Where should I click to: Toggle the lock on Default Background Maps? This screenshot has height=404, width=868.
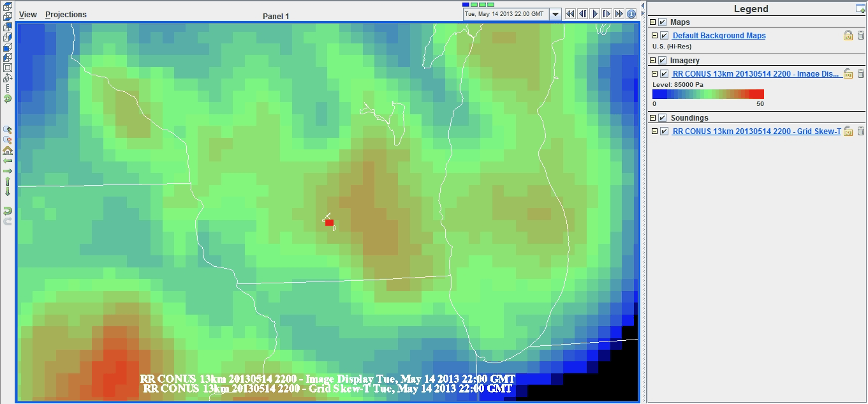tap(848, 36)
